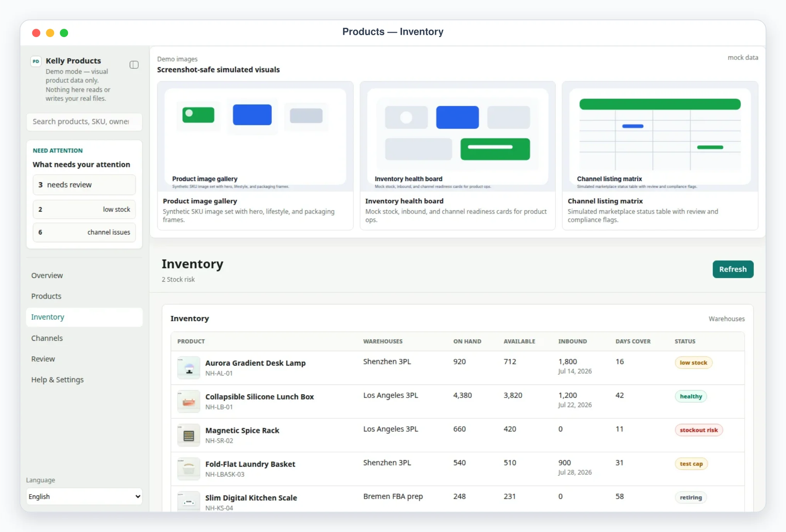Open the Language dropdown
786x532 pixels.
(x=84, y=496)
